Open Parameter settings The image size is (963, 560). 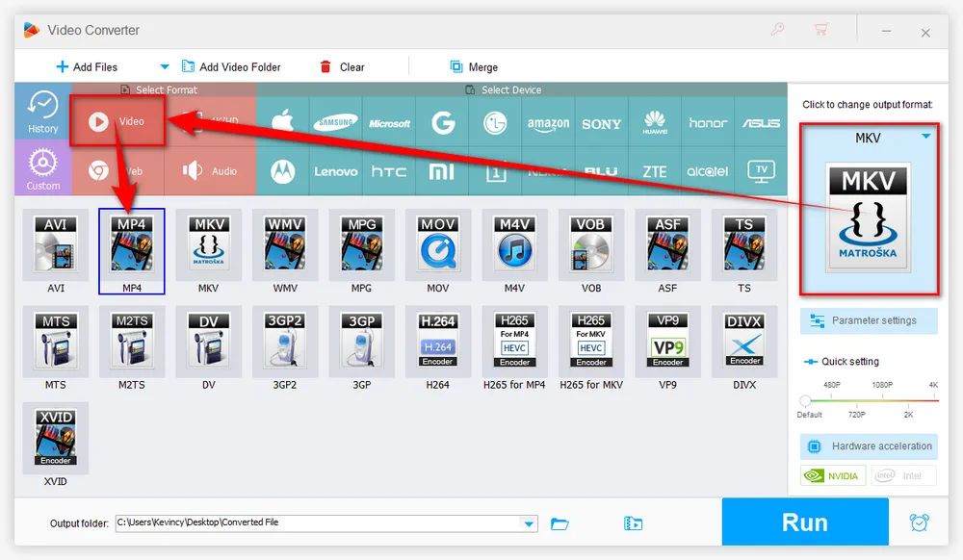pyautogui.click(x=869, y=320)
